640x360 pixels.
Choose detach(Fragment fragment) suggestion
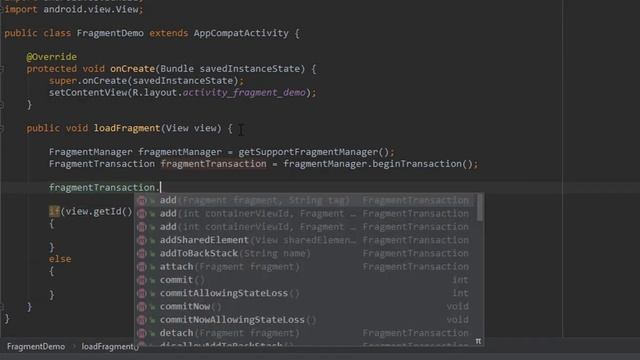click(305, 333)
